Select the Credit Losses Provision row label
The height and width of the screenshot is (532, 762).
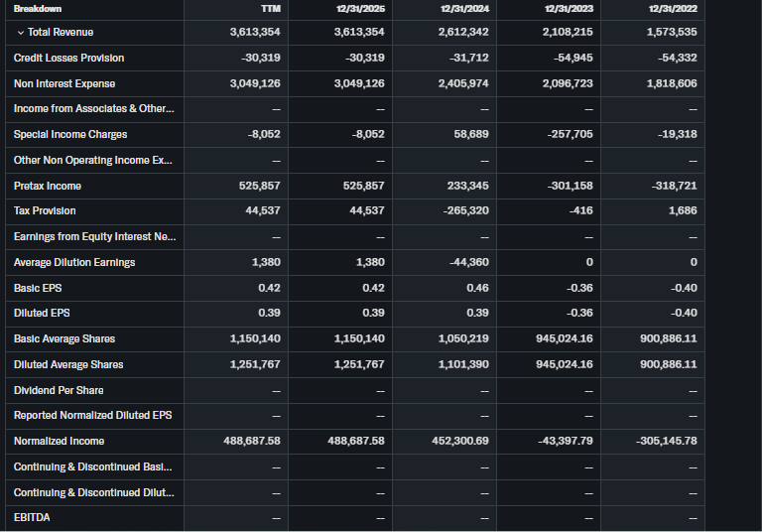coord(68,58)
